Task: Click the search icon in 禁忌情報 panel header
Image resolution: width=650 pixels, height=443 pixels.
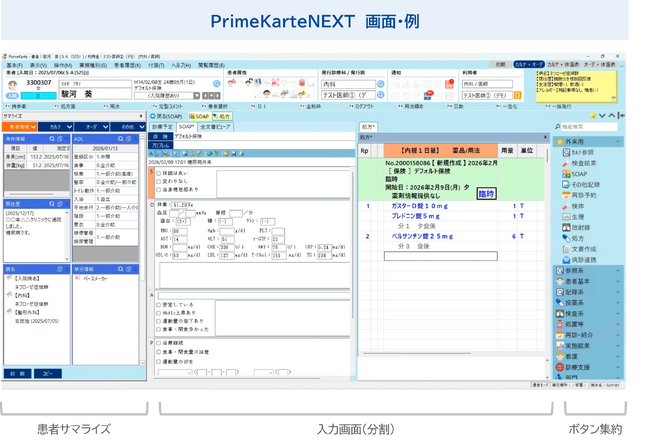Action: (x=121, y=269)
